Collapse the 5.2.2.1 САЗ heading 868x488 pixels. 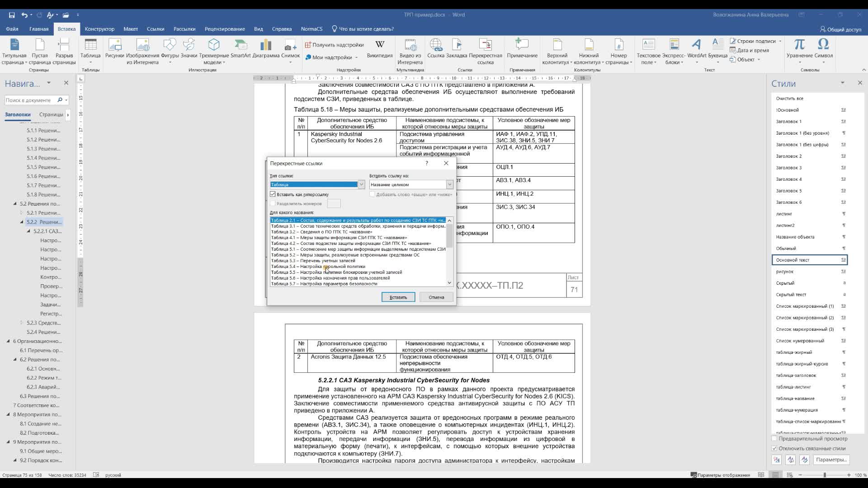28,231
